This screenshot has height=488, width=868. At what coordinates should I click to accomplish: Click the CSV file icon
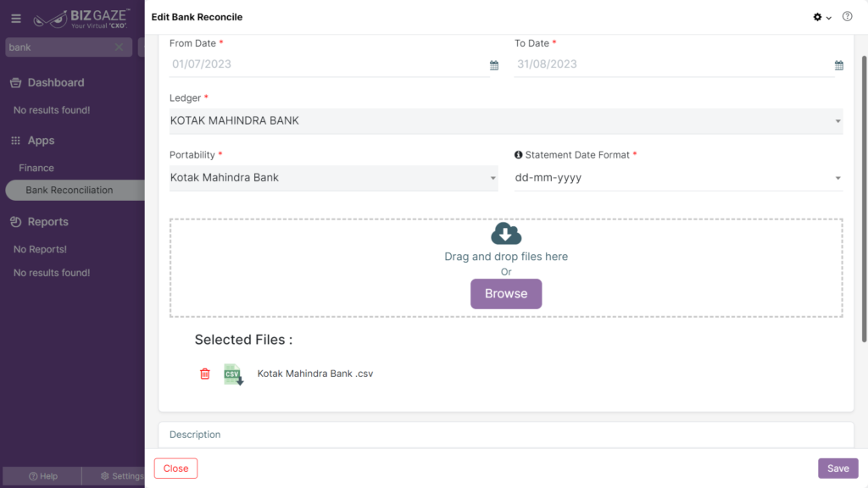tap(234, 374)
